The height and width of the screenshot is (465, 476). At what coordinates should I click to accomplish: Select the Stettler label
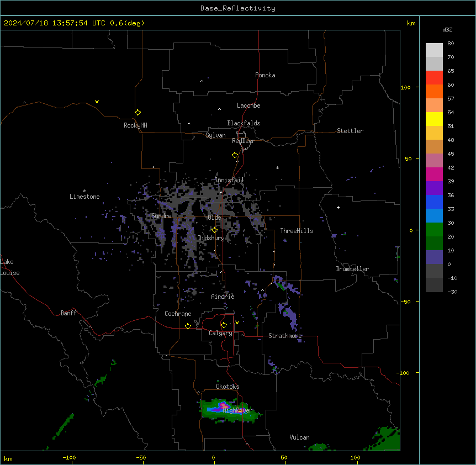pos(350,131)
